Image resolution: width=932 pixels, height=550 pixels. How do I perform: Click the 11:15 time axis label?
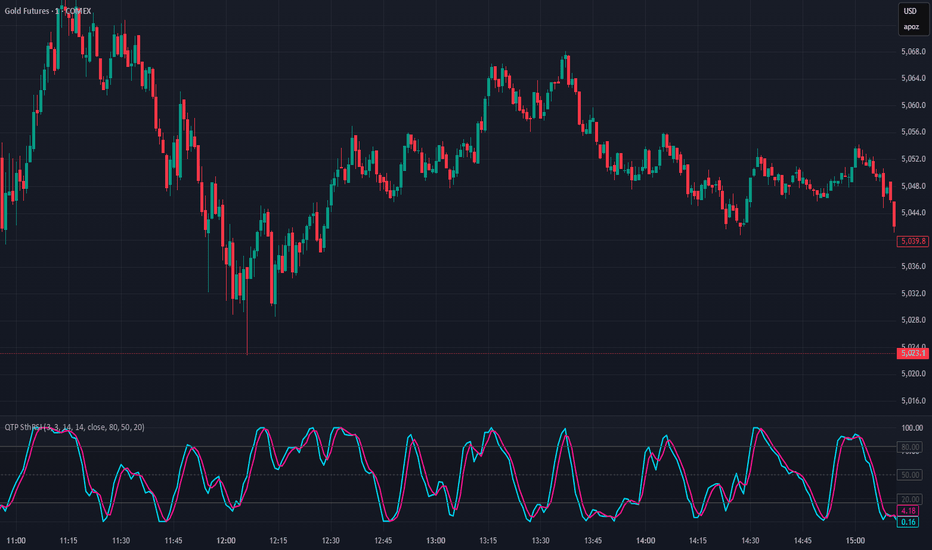tap(68, 540)
